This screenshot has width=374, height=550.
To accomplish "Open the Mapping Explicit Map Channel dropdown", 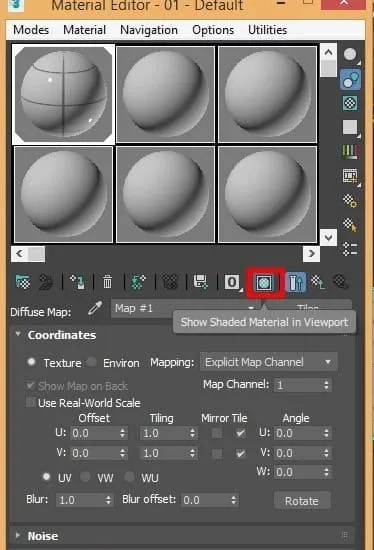I will 269,362.
